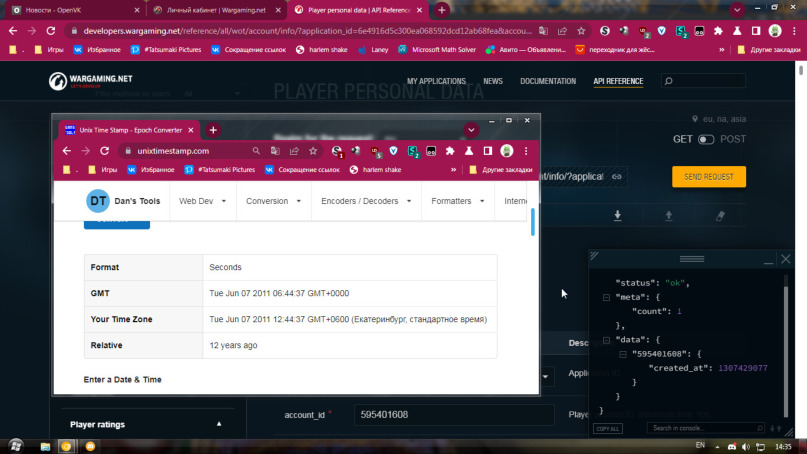Open a new tab in Epoch Converter window
Viewport: 807px width, 454px height.
point(213,130)
